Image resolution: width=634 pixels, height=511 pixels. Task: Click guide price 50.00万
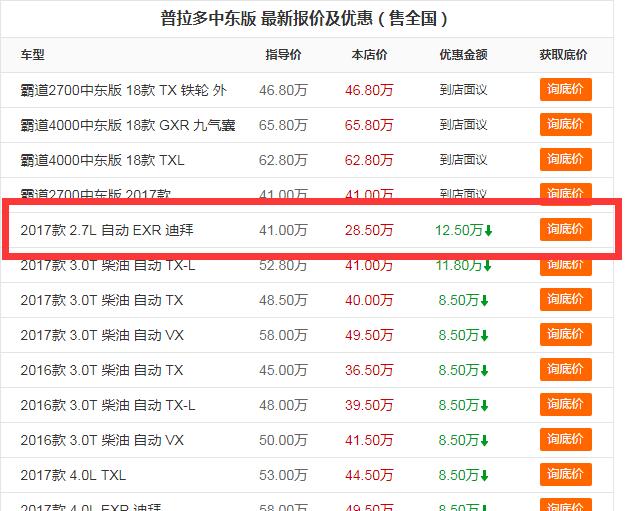pos(283,440)
